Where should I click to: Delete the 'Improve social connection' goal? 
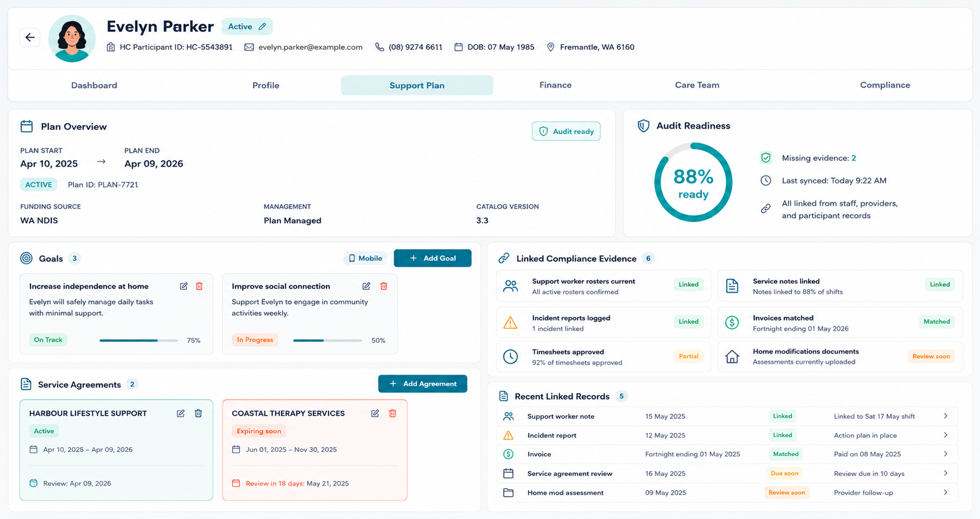tap(384, 286)
